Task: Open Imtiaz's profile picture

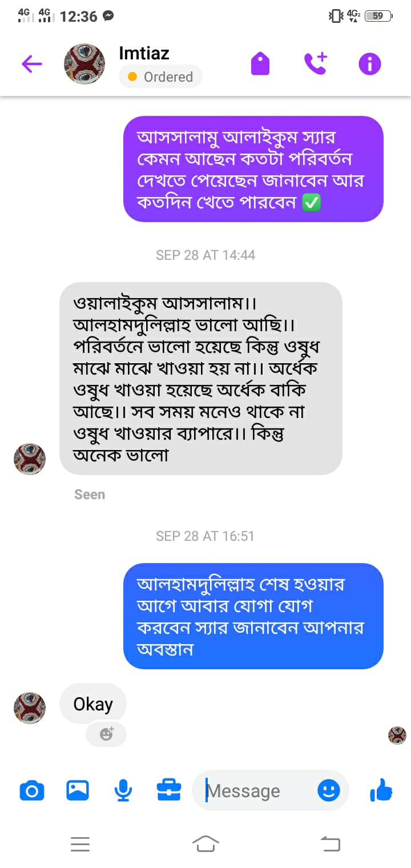Action: click(x=84, y=63)
